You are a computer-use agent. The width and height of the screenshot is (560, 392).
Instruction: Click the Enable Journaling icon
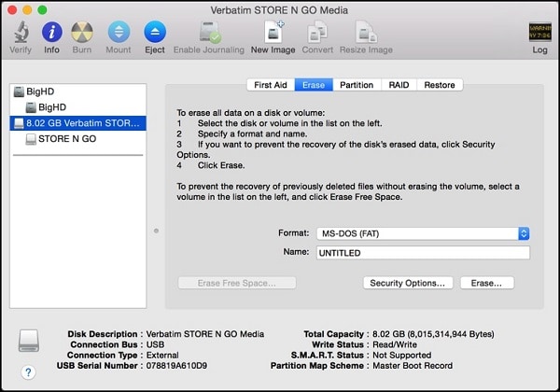(209, 33)
